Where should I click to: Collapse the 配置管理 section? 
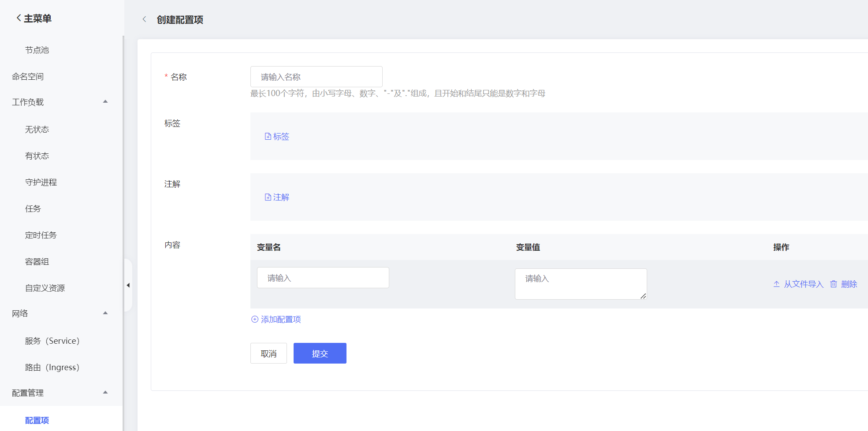click(105, 392)
